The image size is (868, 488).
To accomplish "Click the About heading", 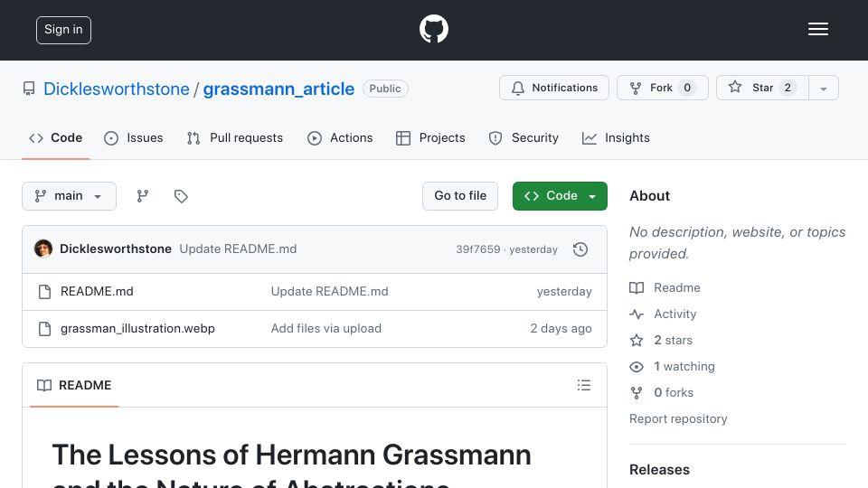I will [x=649, y=196].
